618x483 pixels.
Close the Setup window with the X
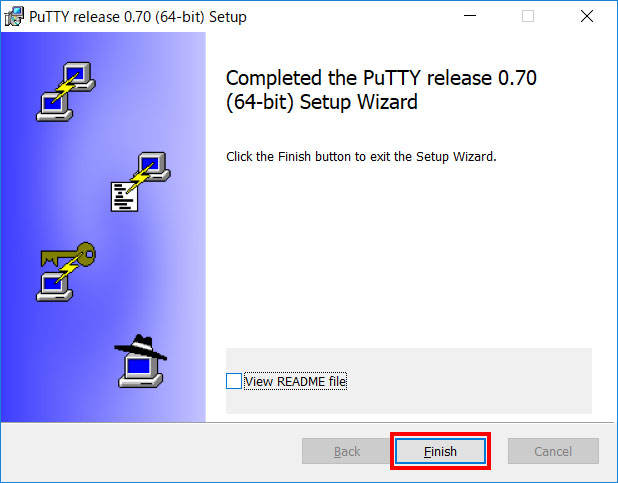pyautogui.click(x=587, y=16)
